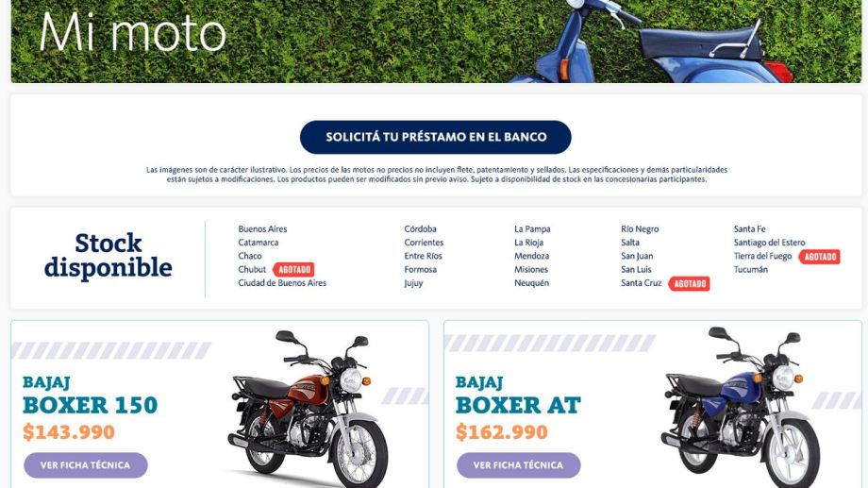Click the Solicitá tu préstamo en el banco button

[x=435, y=137]
